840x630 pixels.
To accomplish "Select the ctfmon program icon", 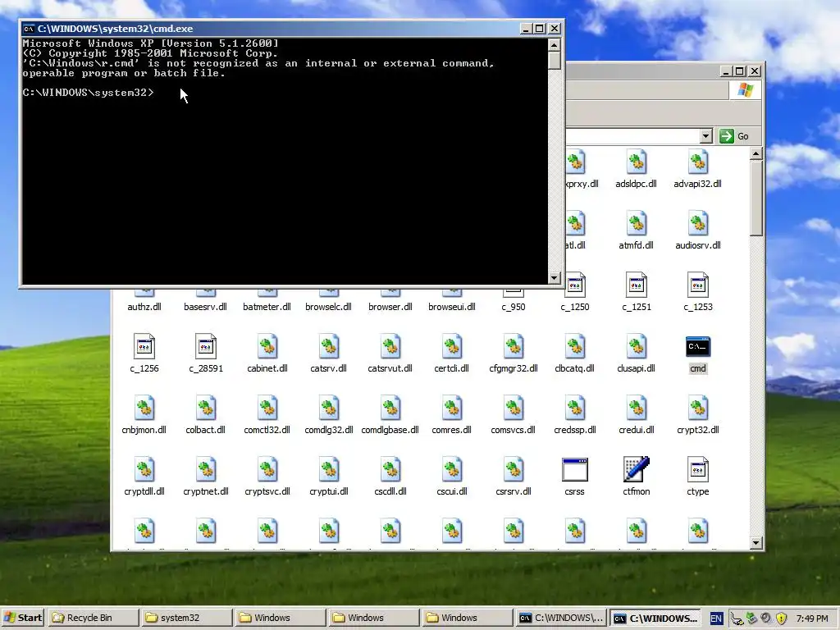I will tap(636, 469).
